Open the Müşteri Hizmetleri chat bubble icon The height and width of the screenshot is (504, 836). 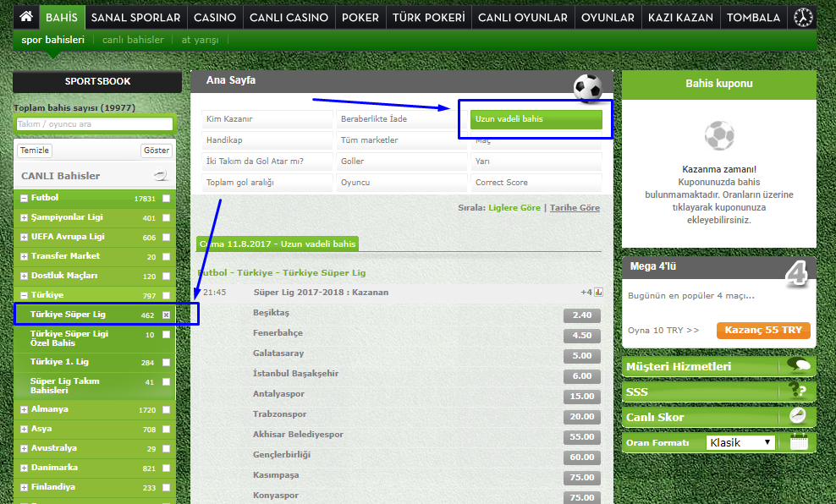click(x=798, y=365)
